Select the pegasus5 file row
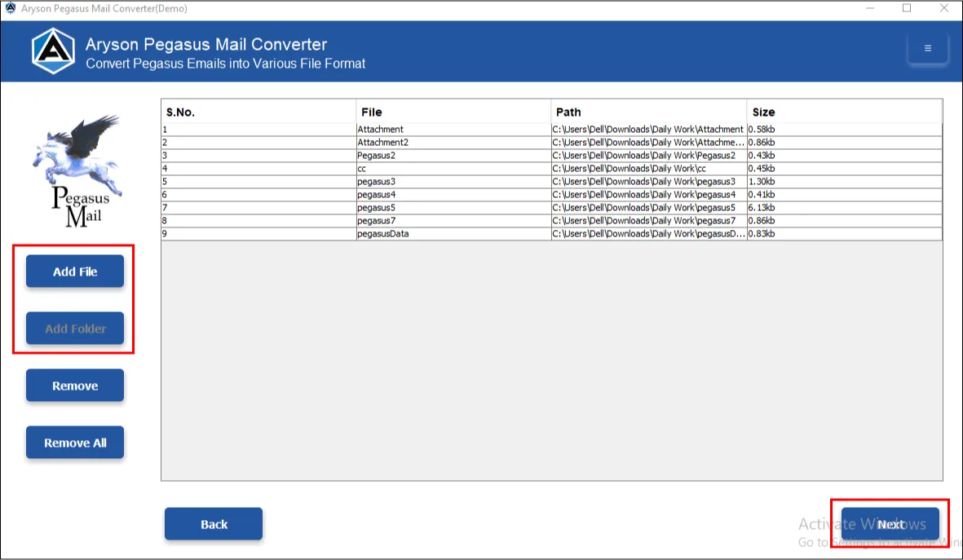This screenshot has height=560, width=963. [551, 208]
